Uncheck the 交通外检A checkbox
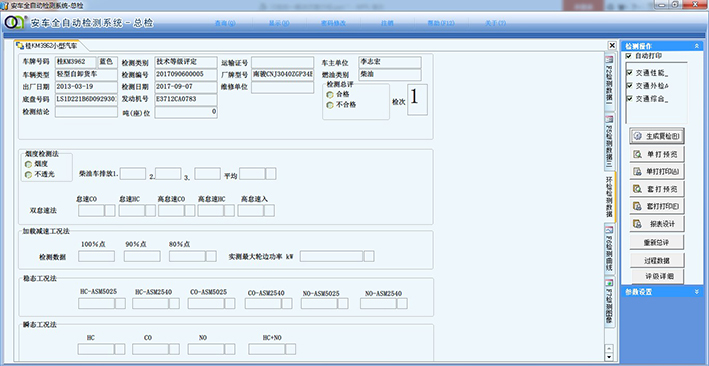The width and height of the screenshot is (709, 366). [x=629, y=86]
